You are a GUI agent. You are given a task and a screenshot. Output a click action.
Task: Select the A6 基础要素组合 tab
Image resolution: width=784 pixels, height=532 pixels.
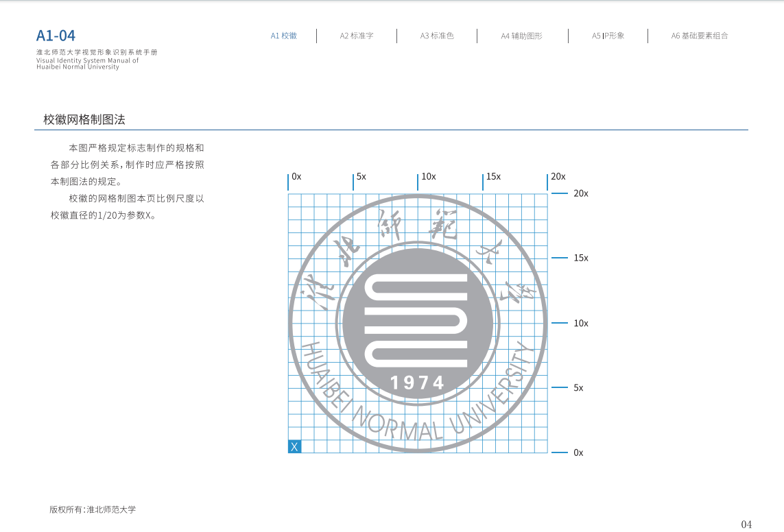(x=700, y=36)
